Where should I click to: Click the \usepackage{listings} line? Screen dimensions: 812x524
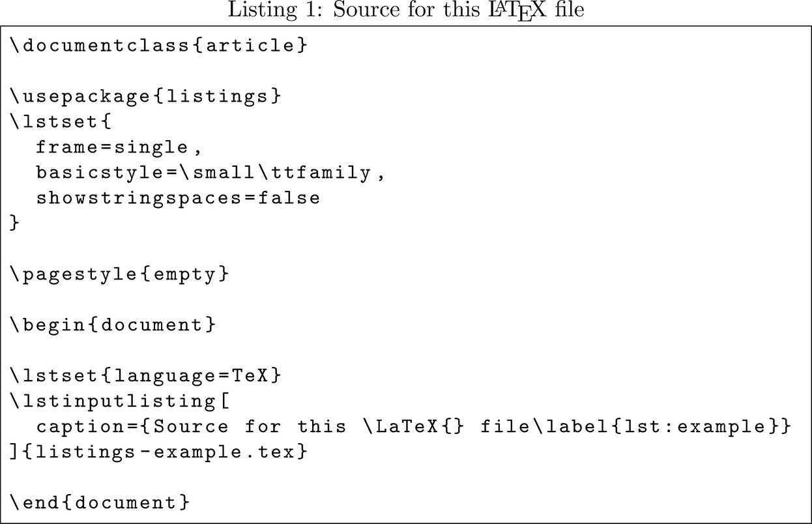[x=145, y=96]
